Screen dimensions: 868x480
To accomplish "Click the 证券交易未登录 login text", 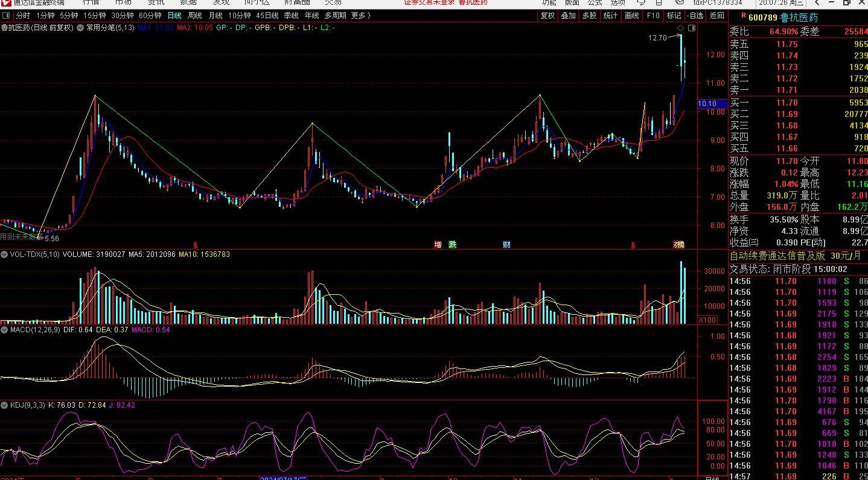I will coord(429,3).
